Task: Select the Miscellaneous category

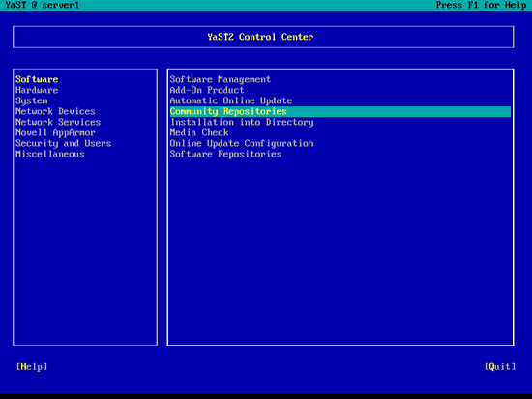Action: [x=50, y=155]
